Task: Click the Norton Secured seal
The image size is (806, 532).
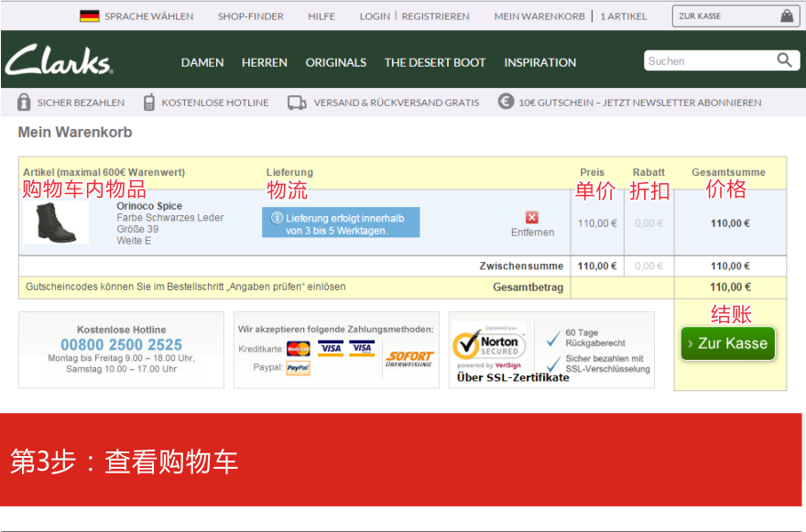Action: 489,346
